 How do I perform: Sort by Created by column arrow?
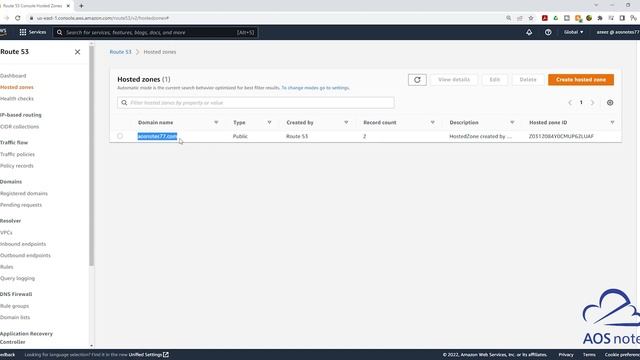346,122
